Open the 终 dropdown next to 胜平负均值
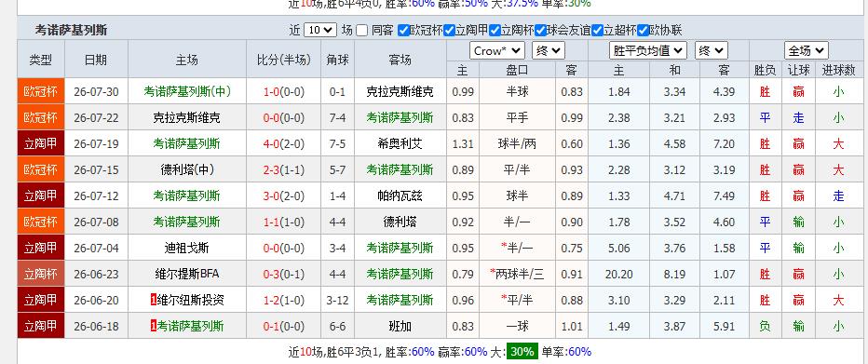The width and height of the screenshot is (868, 364). 712,51
